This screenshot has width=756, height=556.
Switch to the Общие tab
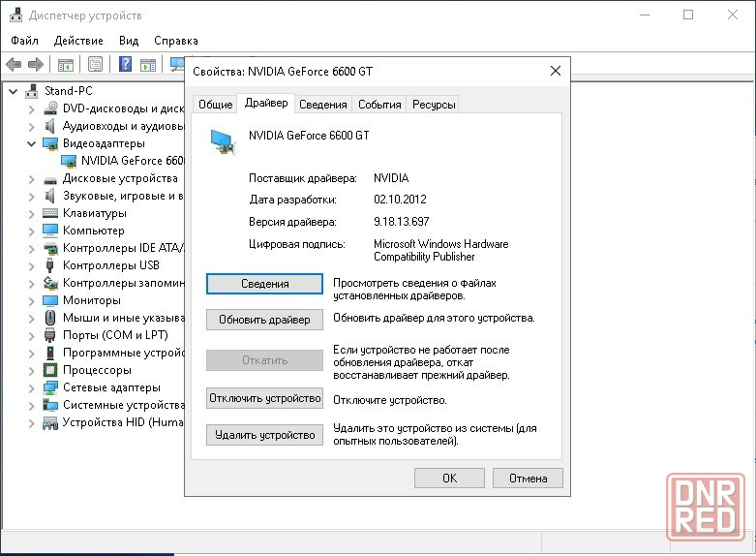coord(216,105)
